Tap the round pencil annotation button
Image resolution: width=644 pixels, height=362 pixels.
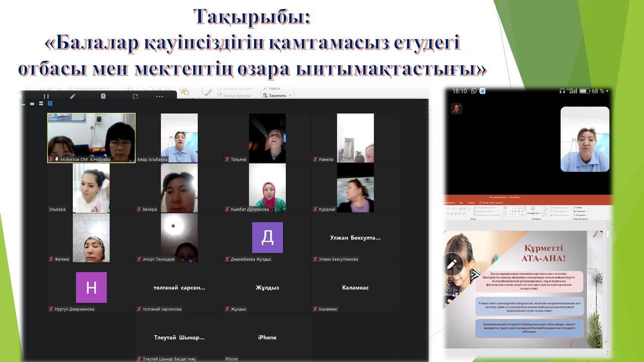(x=451, y=263)
